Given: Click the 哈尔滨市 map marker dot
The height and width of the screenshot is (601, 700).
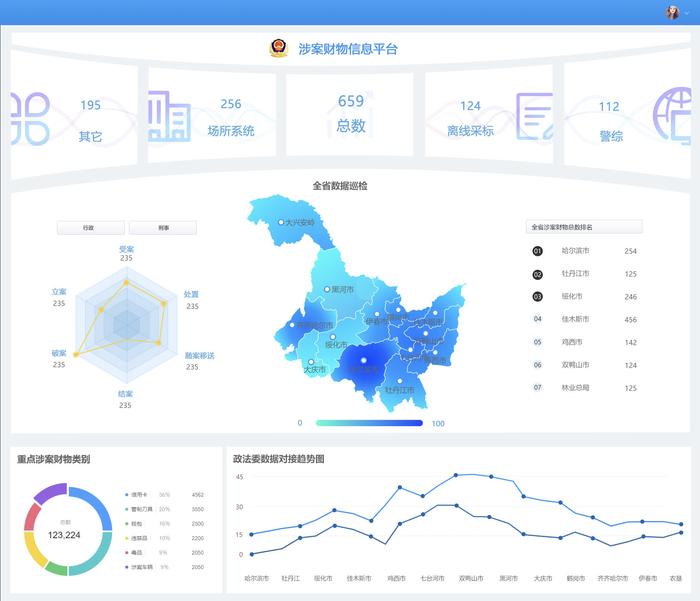Looking at the screenshot, I should 364,360.
